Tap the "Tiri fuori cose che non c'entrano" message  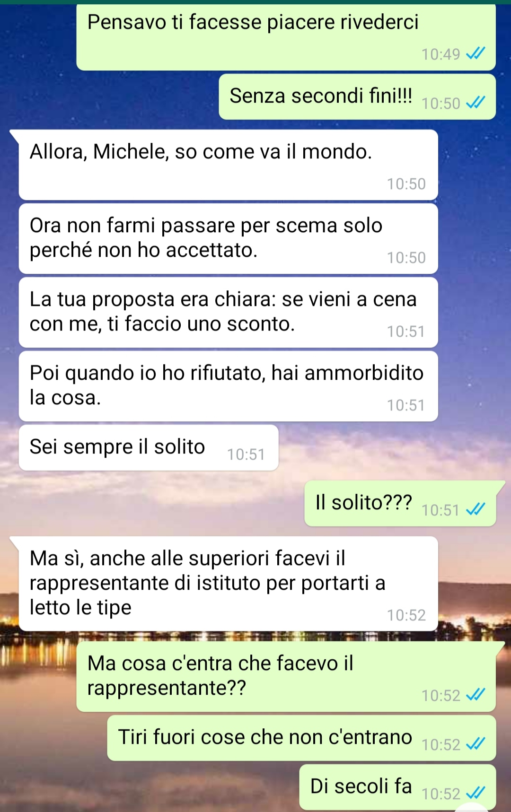tap(301, 738)
